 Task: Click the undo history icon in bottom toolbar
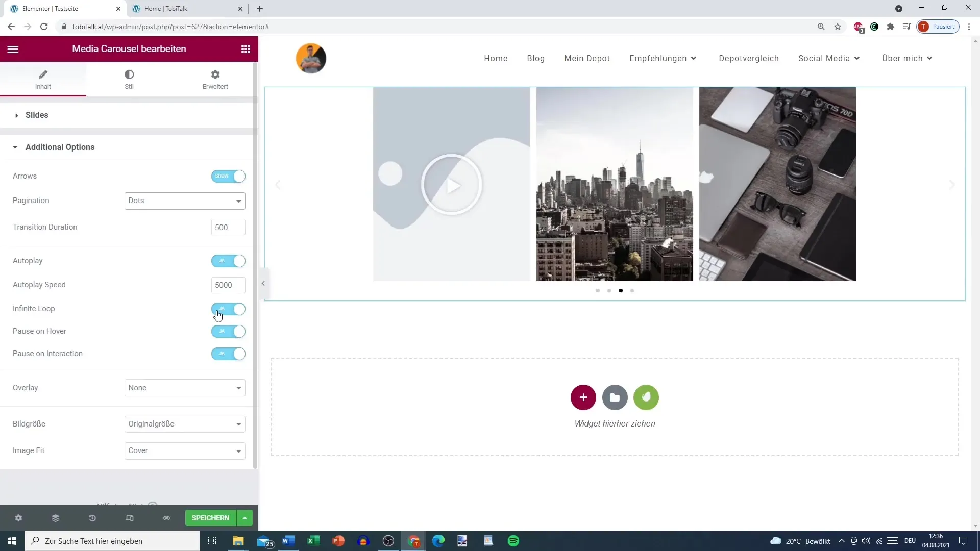tap(92, 518)
